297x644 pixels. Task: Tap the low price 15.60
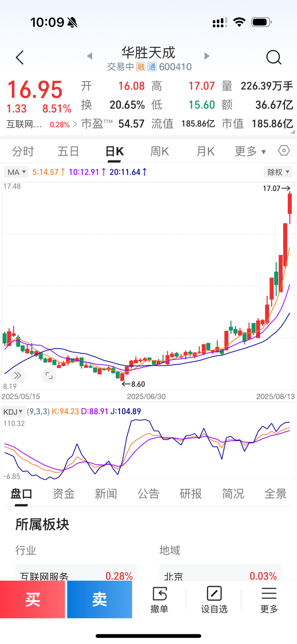[x=202, y=105]
